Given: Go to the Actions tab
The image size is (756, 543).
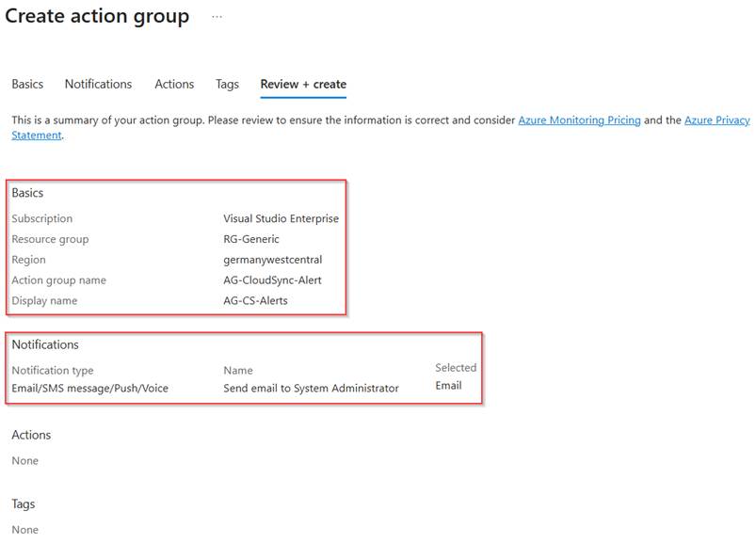Looking at the screenshot, I should (x=174, y=84).
